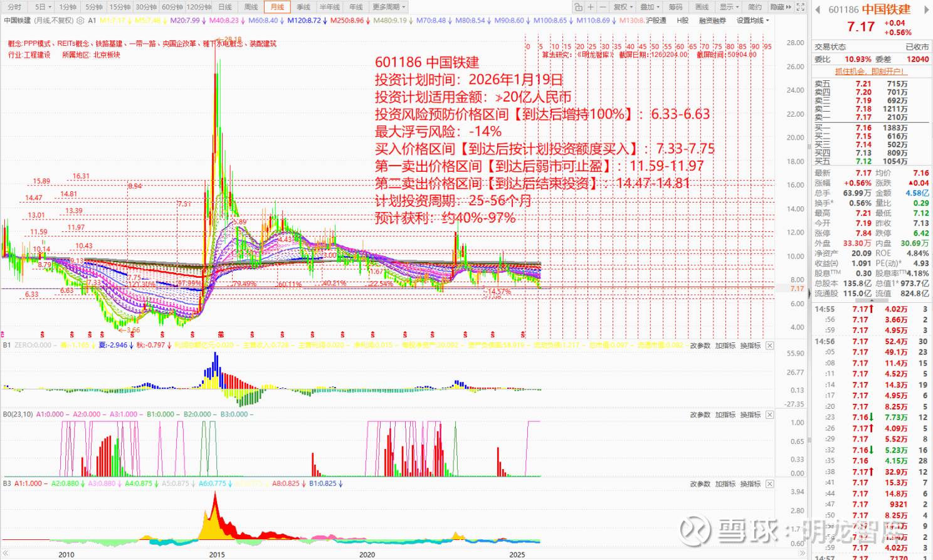Screen dimensions: 933x560
Task: Click the 2010 label on the time axis
Action: 66,554
